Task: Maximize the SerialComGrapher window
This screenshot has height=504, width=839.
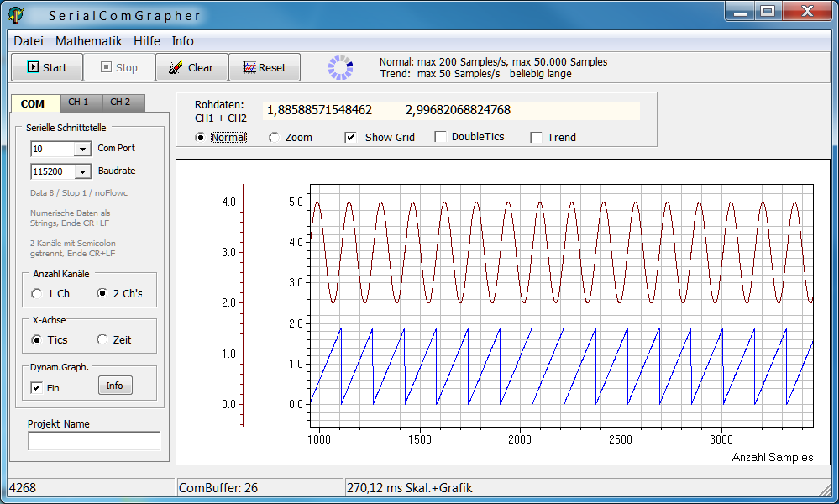Action: (x=768, y=11)
